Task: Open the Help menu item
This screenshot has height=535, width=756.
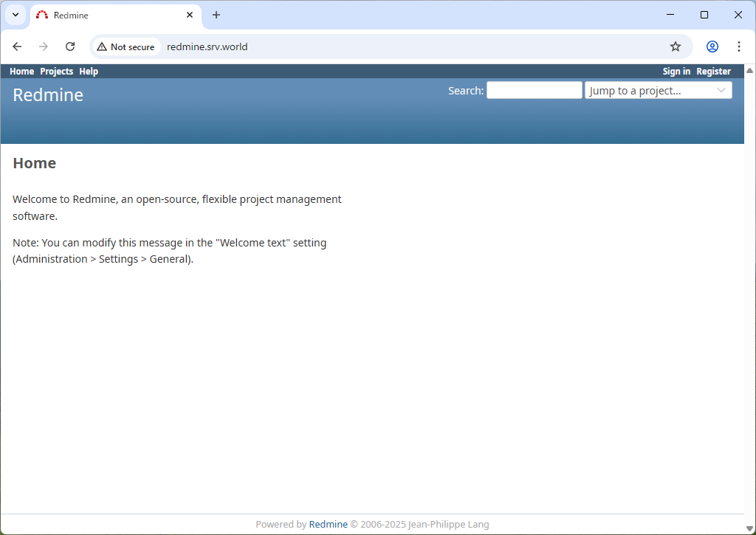Action: click(x=89, y=72)
